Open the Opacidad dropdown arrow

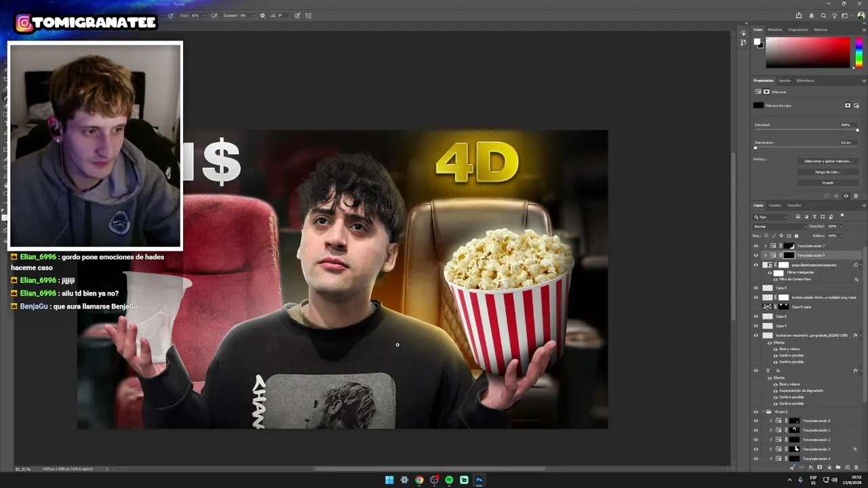pyautogui.click(x=841, y=226)
